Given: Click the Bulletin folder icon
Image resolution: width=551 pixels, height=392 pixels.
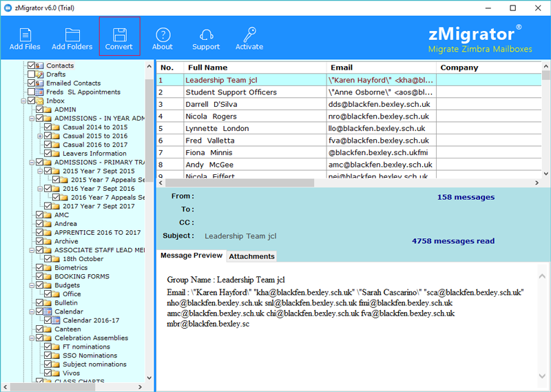Looking at the screenshot, I should click(48, 302).
